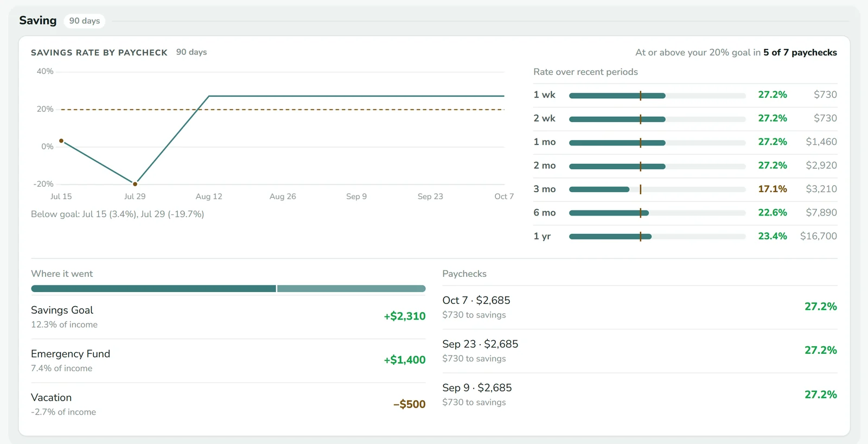Click the 'Where it went' heading
The height and width of the screenshot is (444, 868).
(62, 274)
